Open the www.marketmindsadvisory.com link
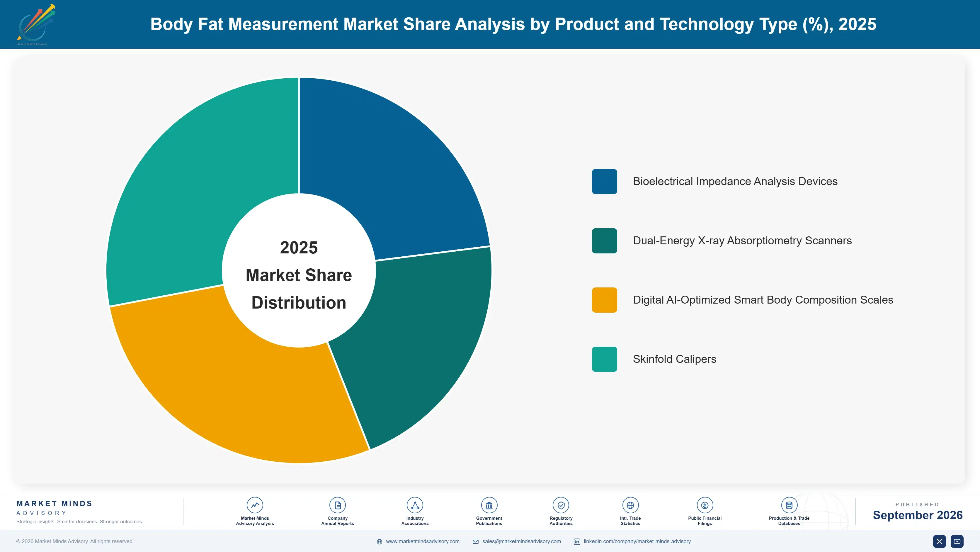Viewport: 980px width, 552px height. 423,541
